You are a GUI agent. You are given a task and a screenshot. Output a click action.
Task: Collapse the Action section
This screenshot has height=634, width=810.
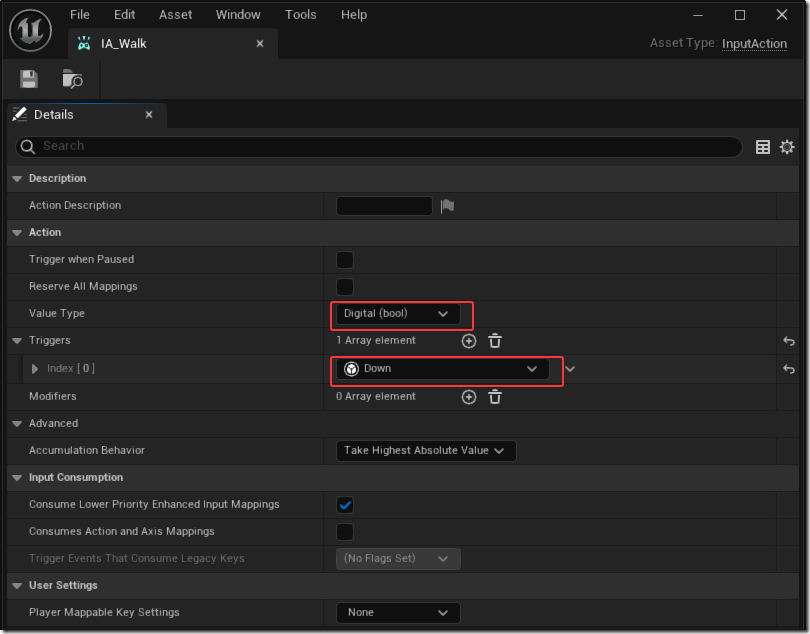[17, 233]
